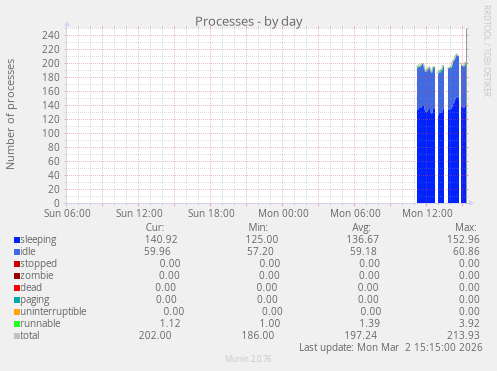Select the 'idle' legend label
Screen dimensions: 497x371
[28, 251]
